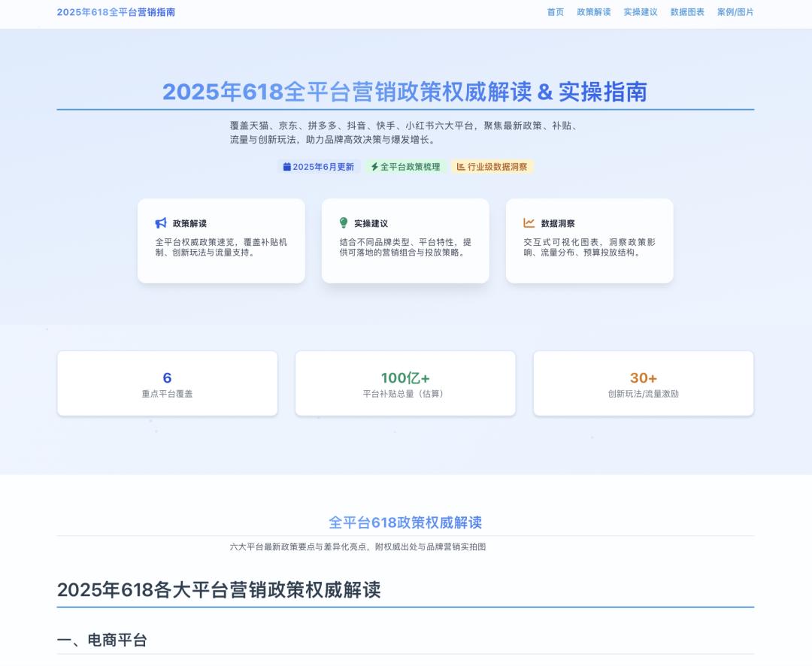Image resolution: width=812 pixels, height=666 pixels.
Task: Click the 一、电商平台 subsection heading
Action: point(102,640)
